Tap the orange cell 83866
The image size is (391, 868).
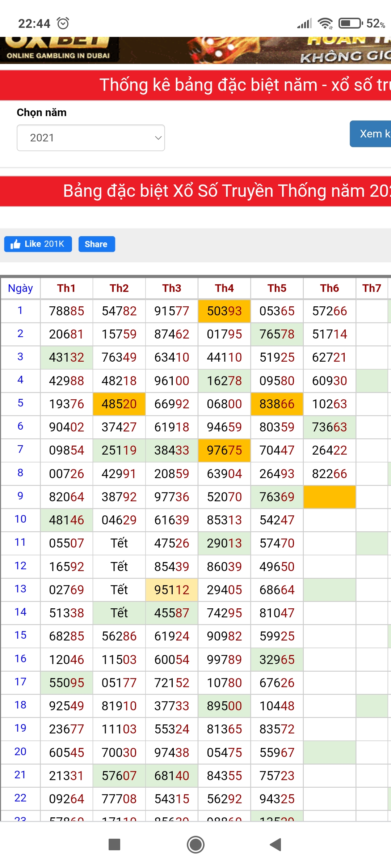coord(277,404)
